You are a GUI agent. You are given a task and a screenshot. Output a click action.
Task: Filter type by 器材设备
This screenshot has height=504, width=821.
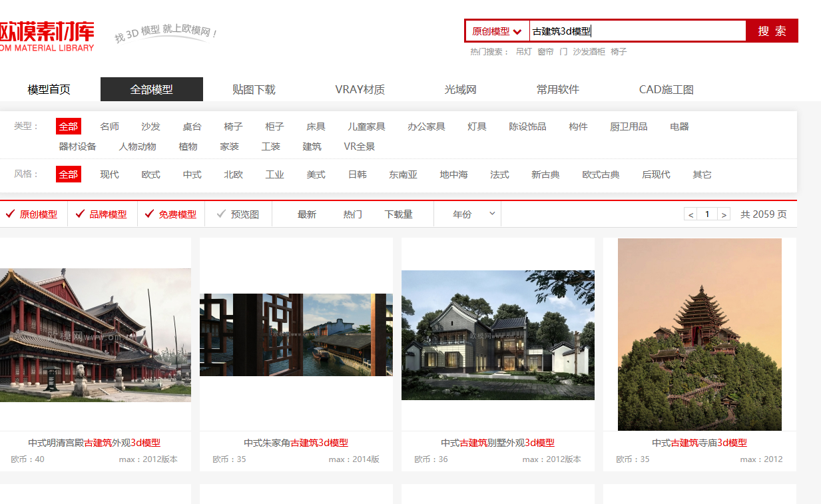(x=78, y=146)
